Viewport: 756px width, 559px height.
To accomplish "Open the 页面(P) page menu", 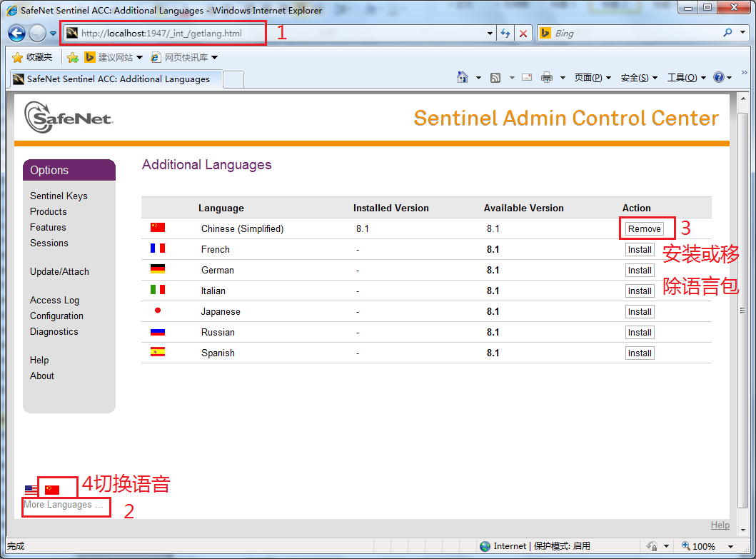I will tap(593, 78).
